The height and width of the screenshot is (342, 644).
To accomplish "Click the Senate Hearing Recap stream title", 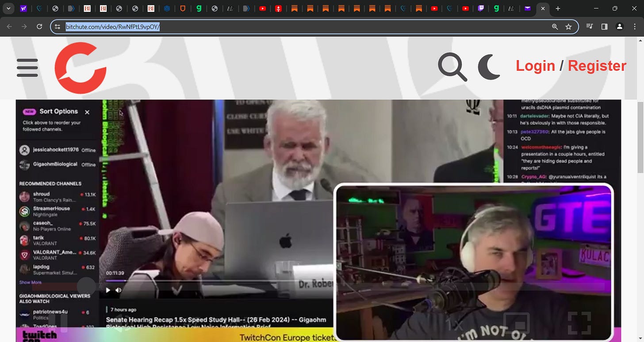I will point(216,323).
